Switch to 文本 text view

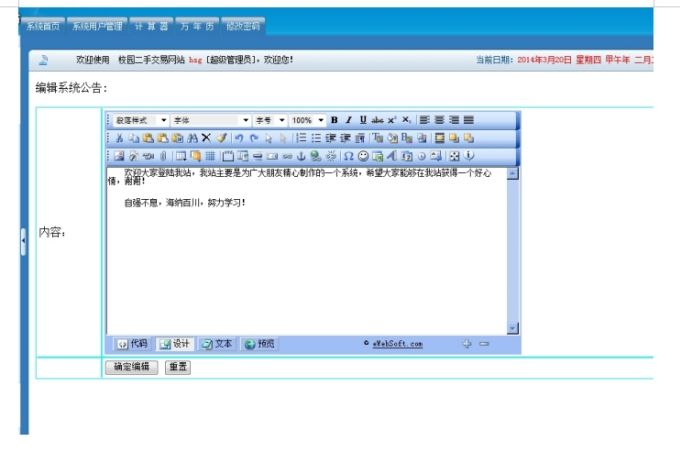tap(216, 343)
